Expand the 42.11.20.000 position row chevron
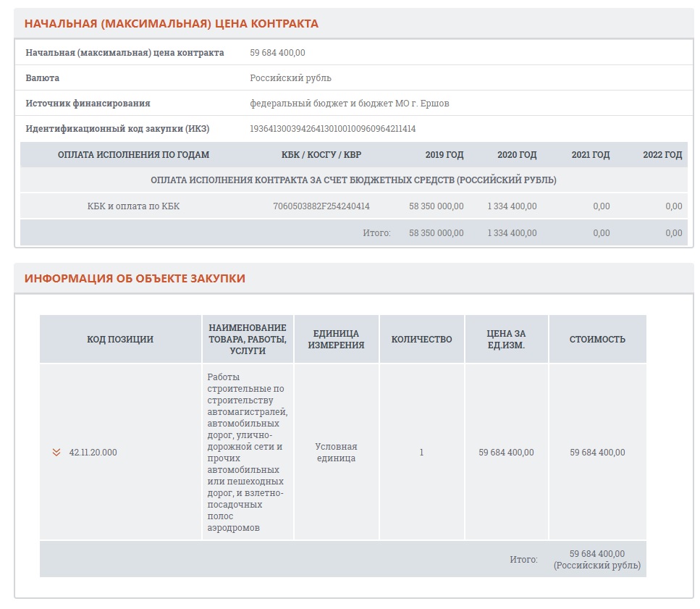Image resolution: width=700 pixels, height=609 pixels. pos(56,453)
